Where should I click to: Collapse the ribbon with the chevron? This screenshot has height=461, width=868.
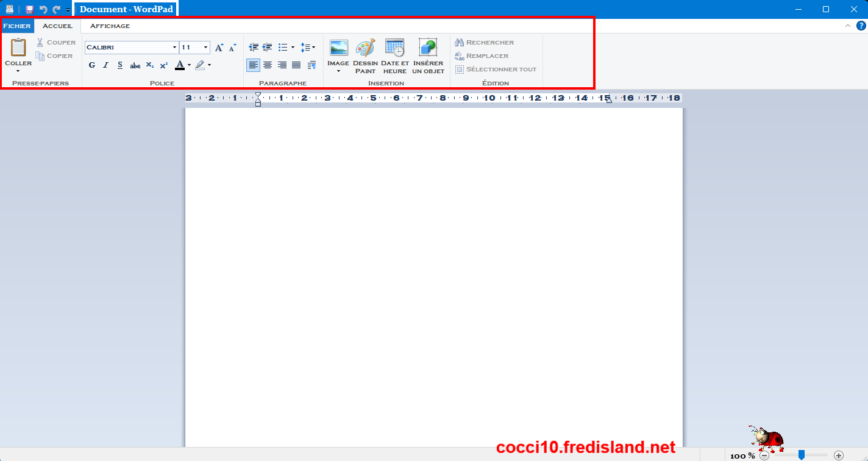click(x=847, y=26)
